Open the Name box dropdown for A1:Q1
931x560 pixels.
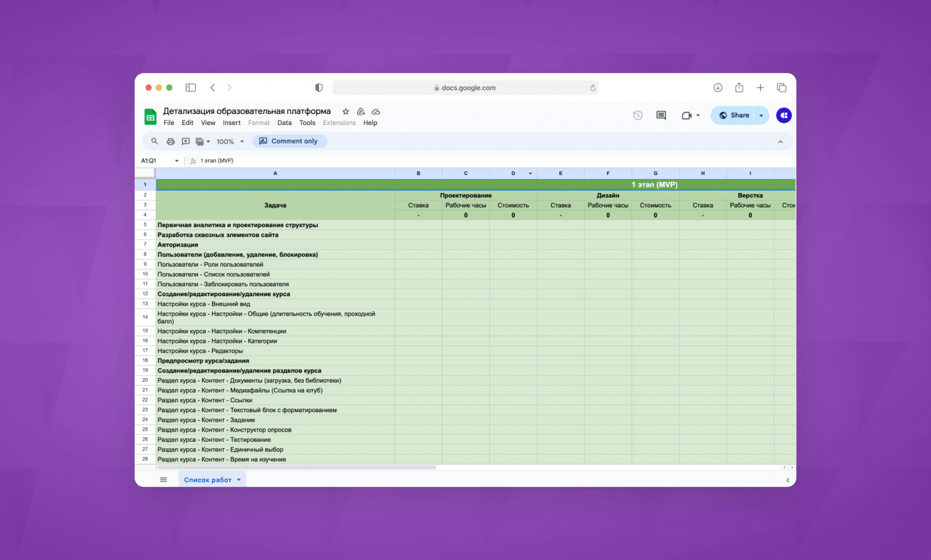(x=176, y=160)
